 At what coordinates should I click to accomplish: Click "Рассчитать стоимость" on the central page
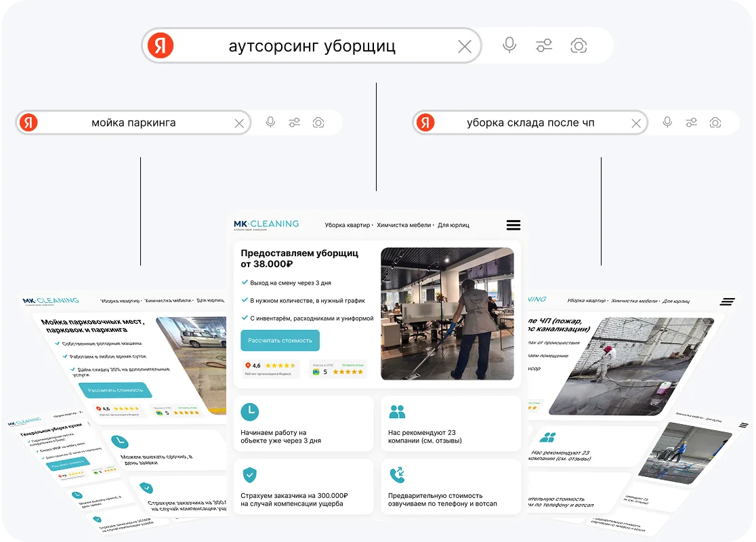[x=280, y=340]
